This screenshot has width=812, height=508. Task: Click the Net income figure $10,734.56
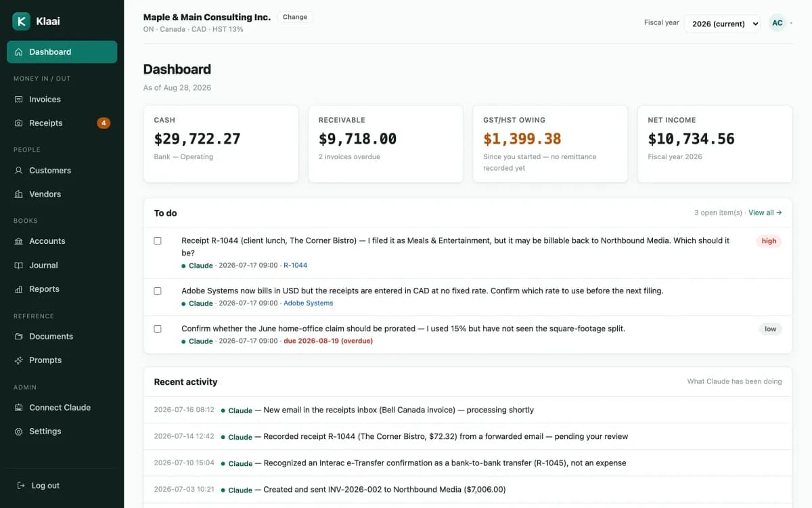pos(692,139)
